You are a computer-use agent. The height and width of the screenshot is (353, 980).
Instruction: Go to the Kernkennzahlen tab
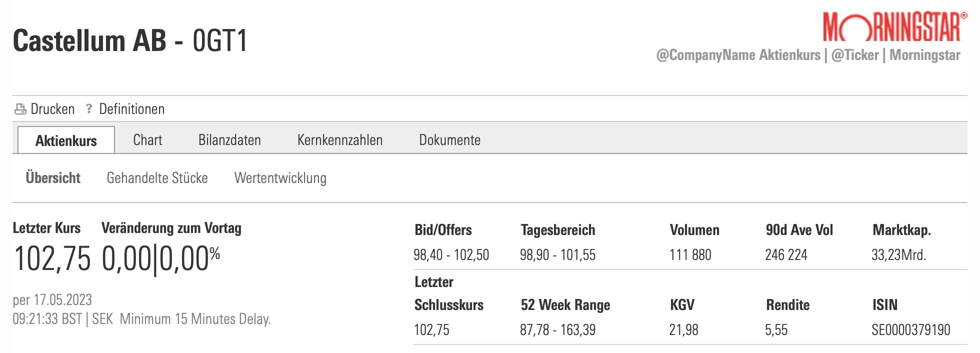point(340,140)
